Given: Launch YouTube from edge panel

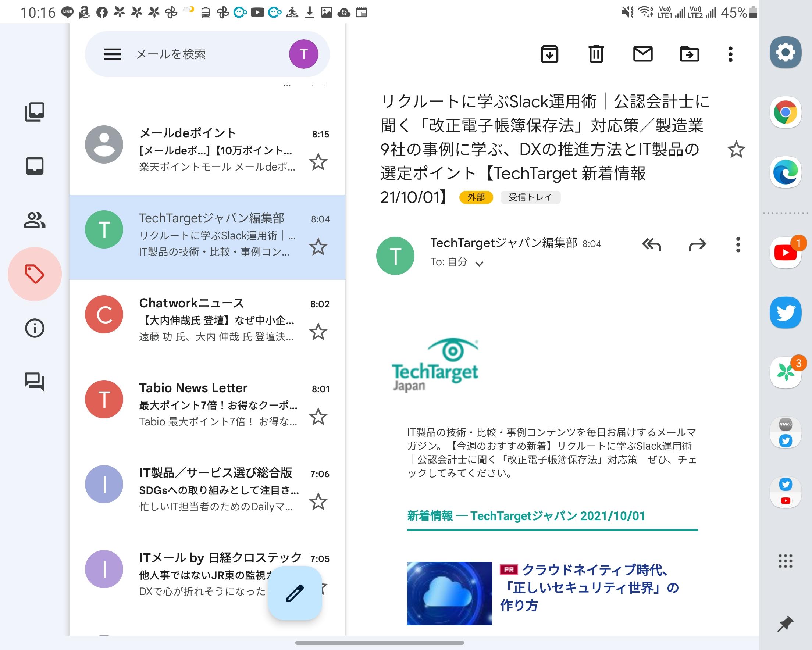Looking at the screenshot, I should pos(785,252).
